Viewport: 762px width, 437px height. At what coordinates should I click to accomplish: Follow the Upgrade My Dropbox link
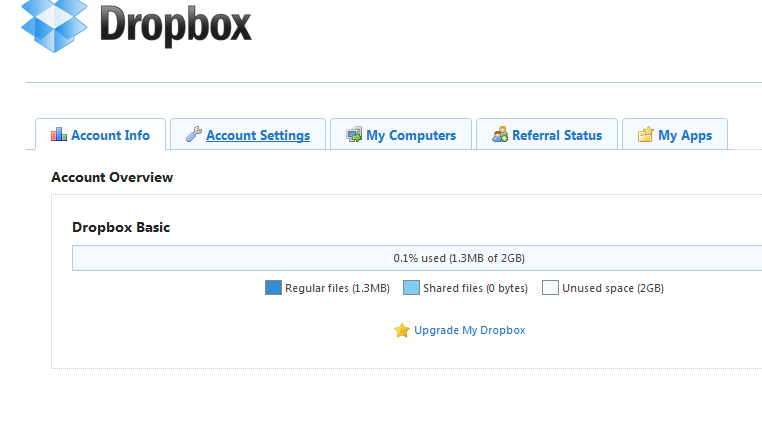pos(469,330)
